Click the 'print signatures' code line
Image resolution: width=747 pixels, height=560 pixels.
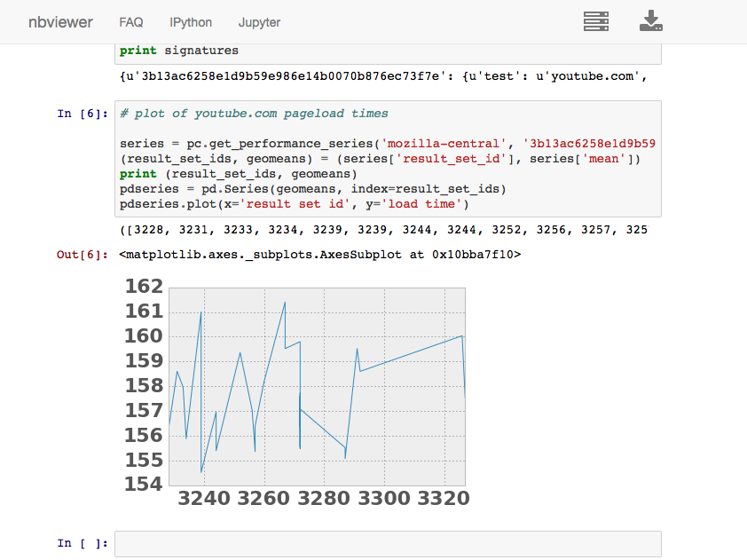(179, 51)
